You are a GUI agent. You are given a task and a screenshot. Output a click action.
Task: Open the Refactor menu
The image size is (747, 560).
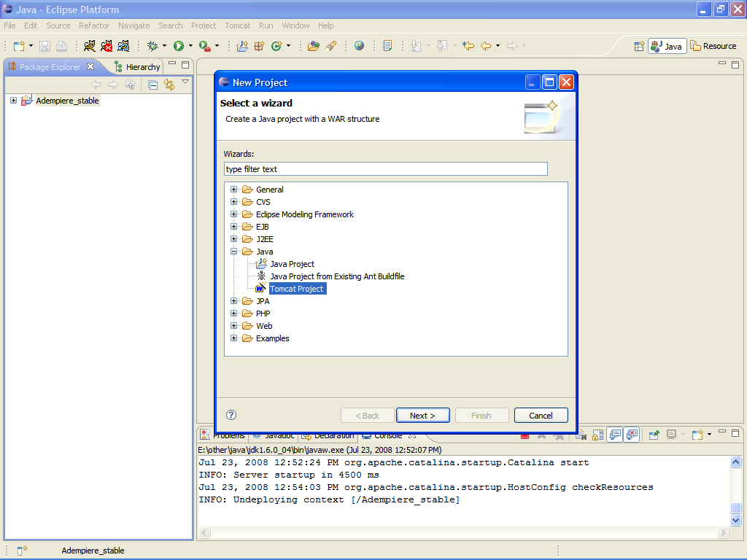(94, 26)
